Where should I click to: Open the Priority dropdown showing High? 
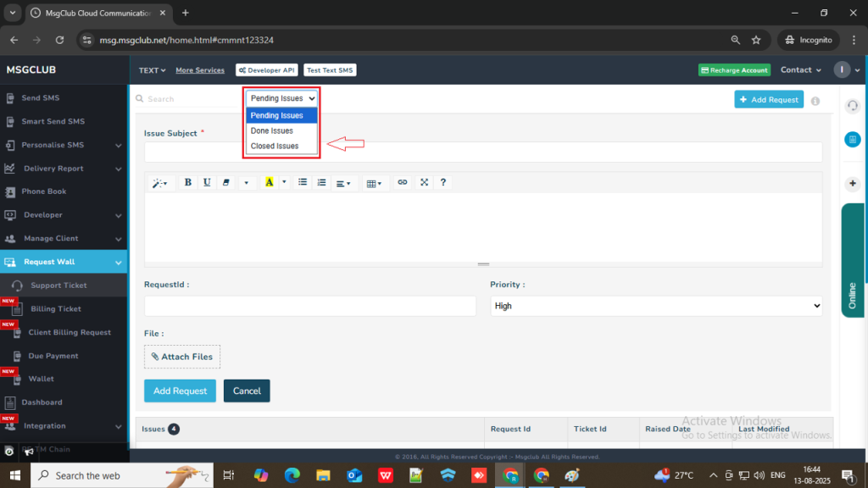click(656, 306)
